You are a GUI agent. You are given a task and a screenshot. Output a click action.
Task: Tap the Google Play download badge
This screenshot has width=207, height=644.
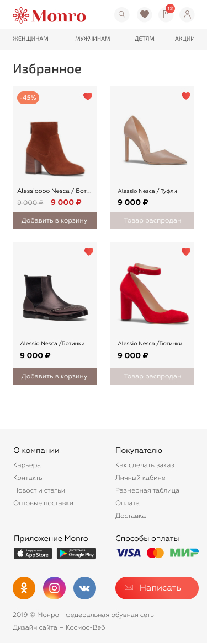[x=77, y=553]
